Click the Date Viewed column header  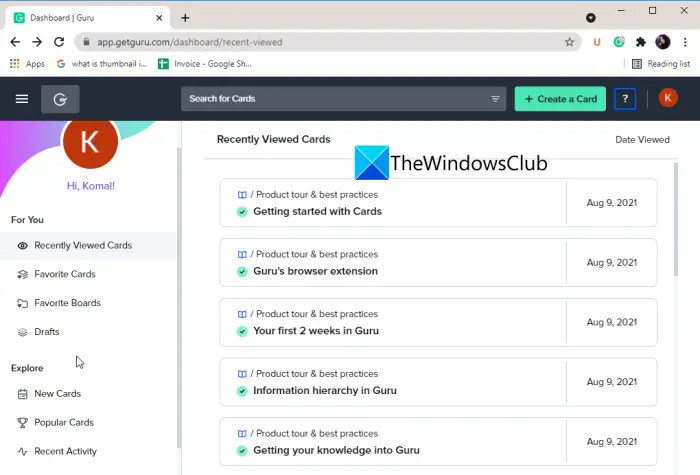click(x=642, y=140)
